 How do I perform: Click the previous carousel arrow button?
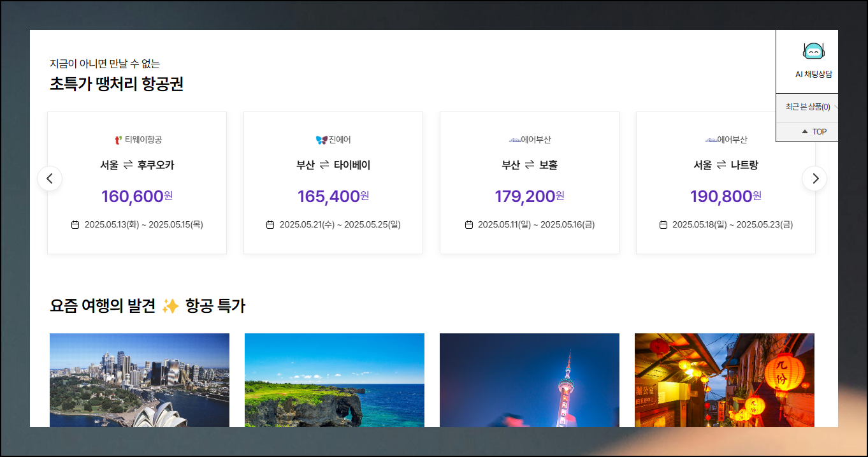[50, 178]
